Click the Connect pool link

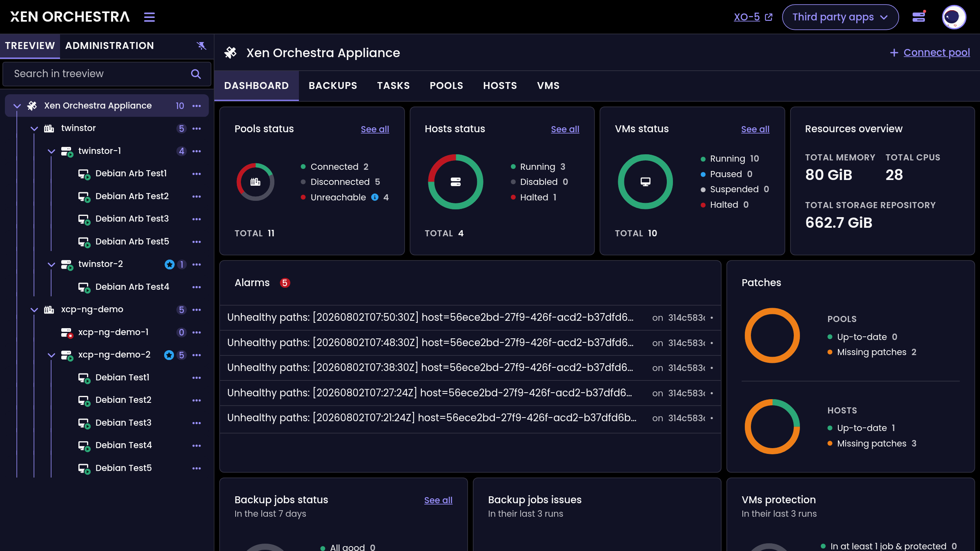pyautogui.click(x=930, y=53)
